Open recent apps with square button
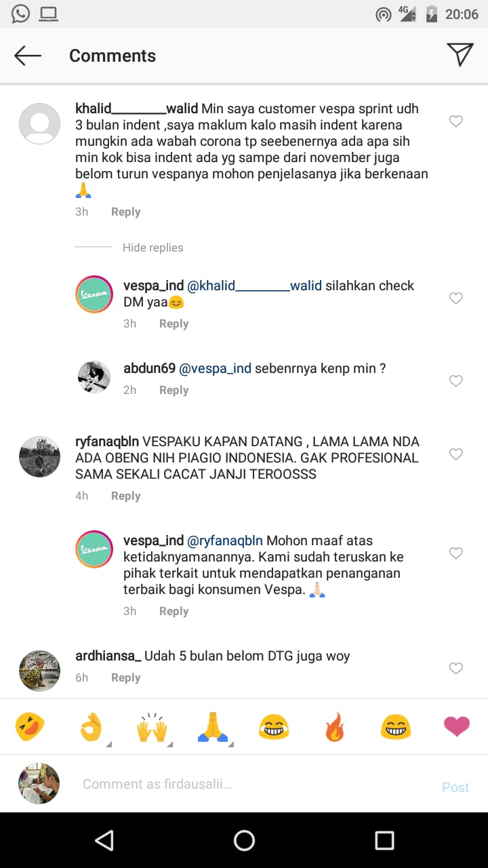 384,840
